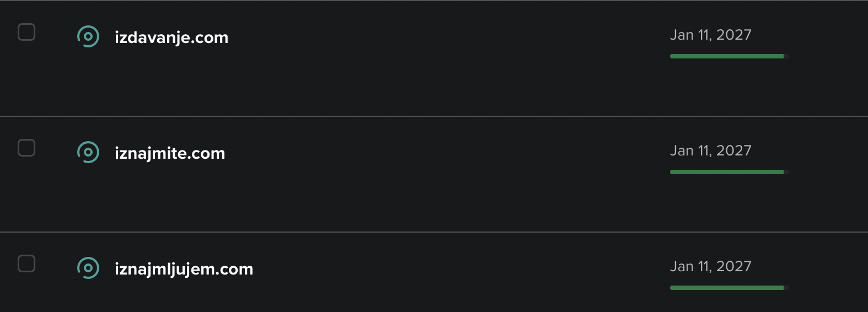Click the iznajmite.com expiry date text
868x312 pixels.
(710, 150)
